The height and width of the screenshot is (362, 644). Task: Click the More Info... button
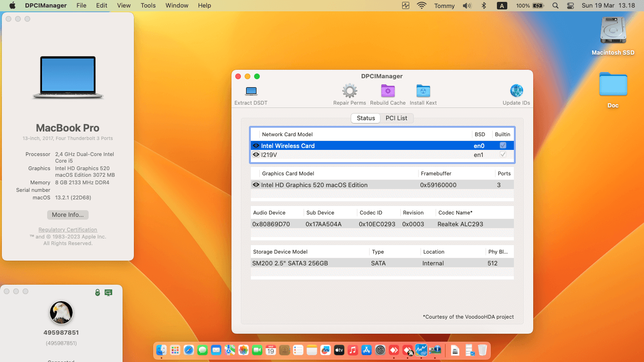[x=68, y=214]
